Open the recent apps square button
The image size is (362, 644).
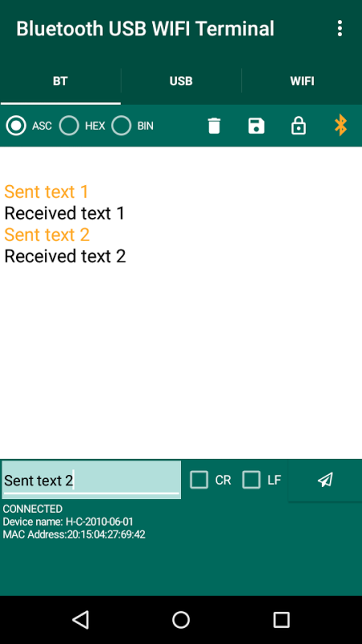point(281,620)
